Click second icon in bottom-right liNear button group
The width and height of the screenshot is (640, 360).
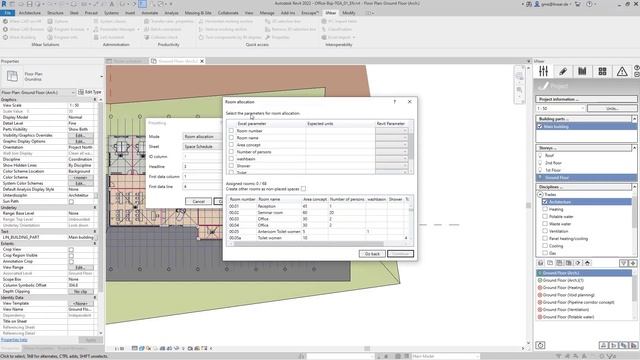click(613, 345)
